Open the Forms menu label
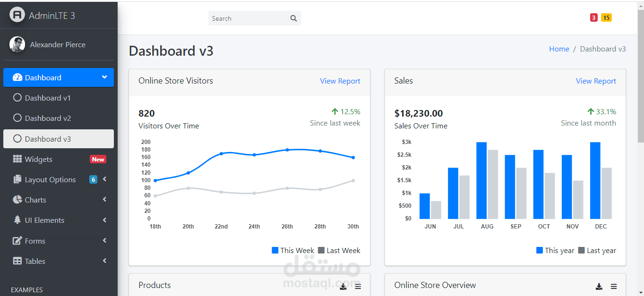644x296 pixels. [35, 241]
